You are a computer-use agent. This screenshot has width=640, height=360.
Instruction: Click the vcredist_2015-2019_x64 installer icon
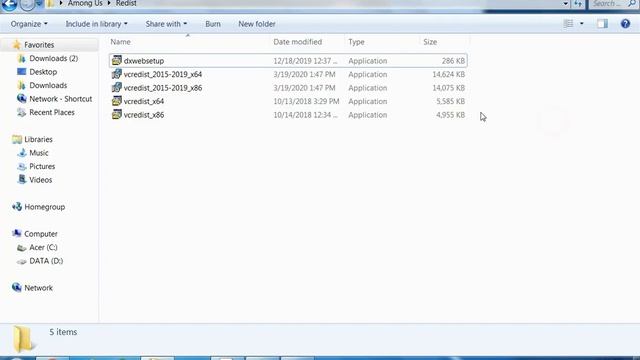click(x=117, y=74)
